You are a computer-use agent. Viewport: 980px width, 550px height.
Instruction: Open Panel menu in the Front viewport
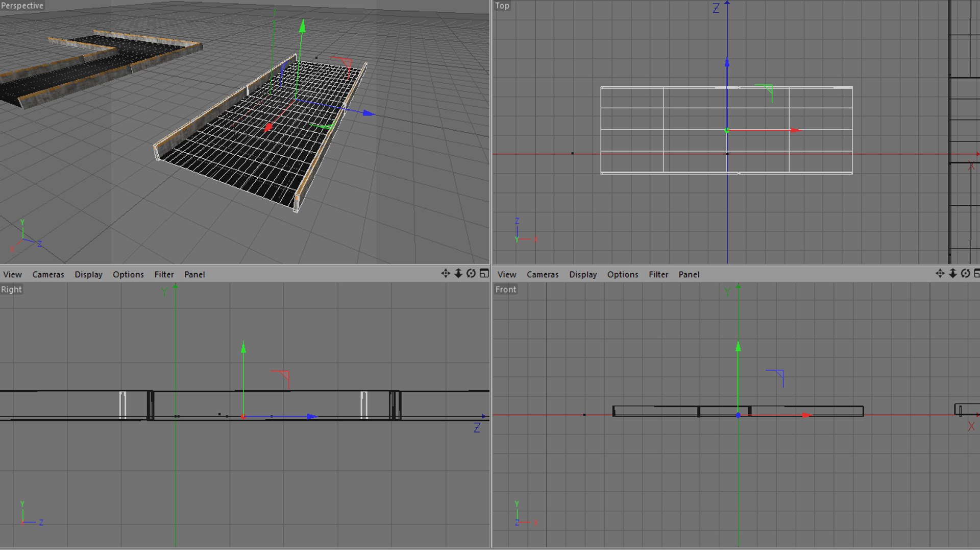[689, 275]
